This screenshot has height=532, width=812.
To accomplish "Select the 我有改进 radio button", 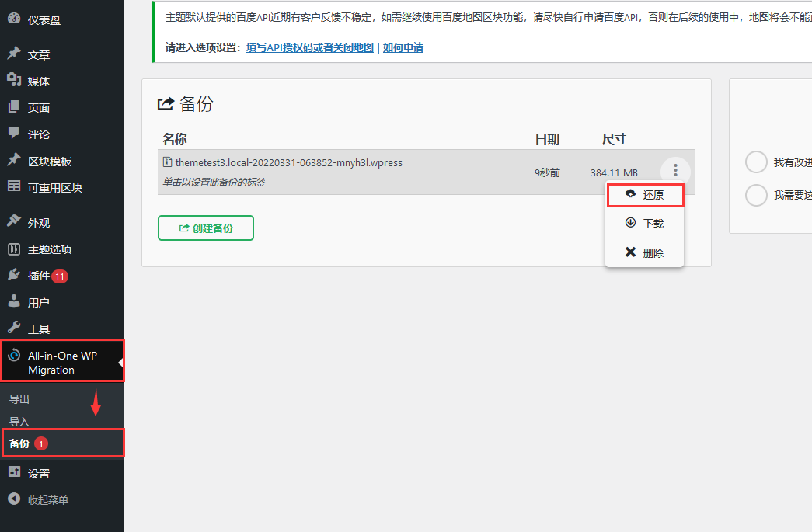I will tap(756, 162).
